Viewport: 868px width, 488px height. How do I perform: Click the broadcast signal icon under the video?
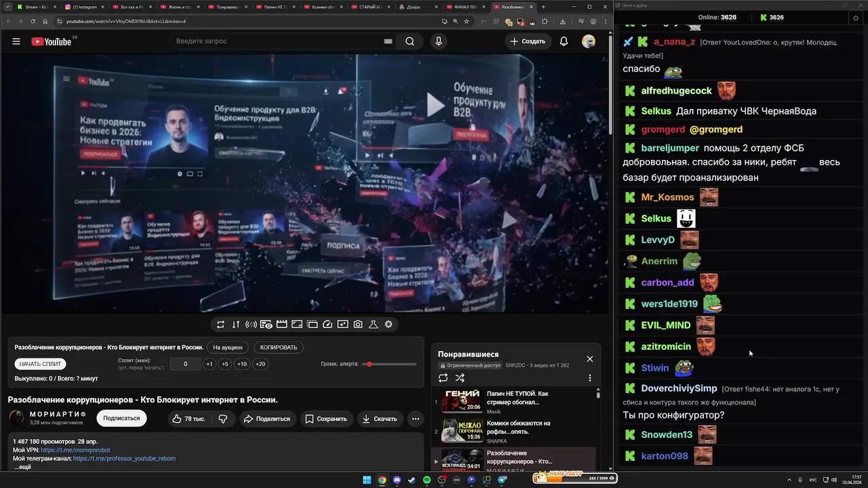click(251, 324)
